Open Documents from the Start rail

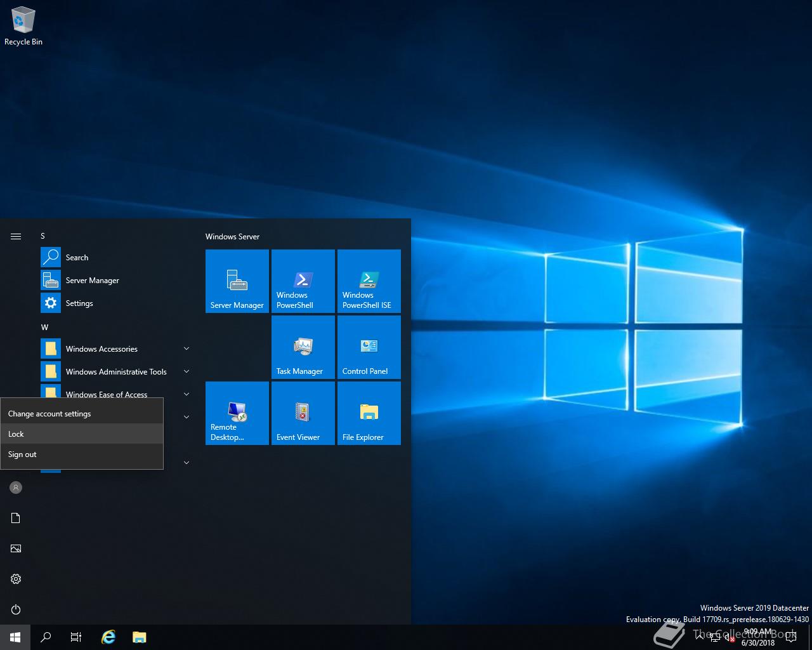click(16, 518)
